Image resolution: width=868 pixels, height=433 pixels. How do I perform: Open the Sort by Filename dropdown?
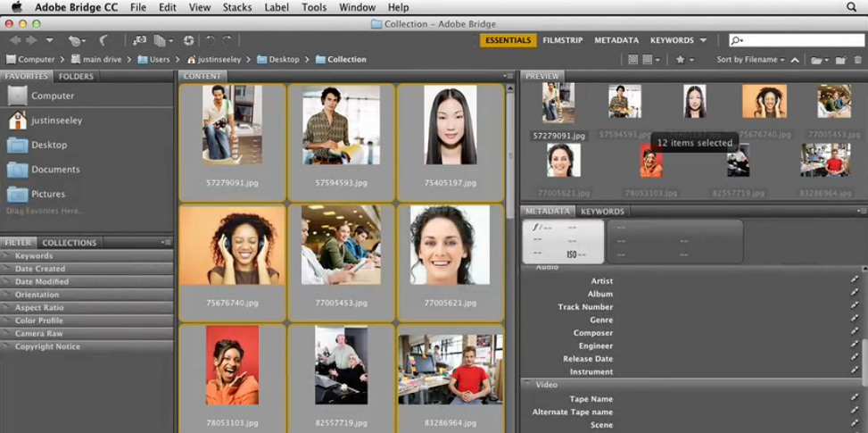pos(750,60)
